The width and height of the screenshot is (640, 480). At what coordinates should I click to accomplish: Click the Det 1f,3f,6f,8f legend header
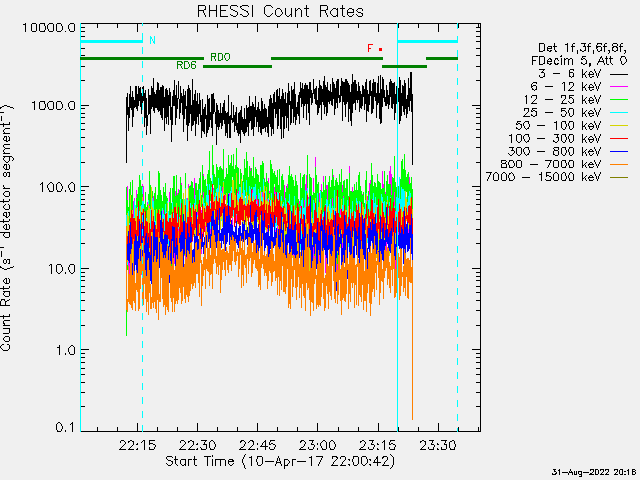point(582,48)
